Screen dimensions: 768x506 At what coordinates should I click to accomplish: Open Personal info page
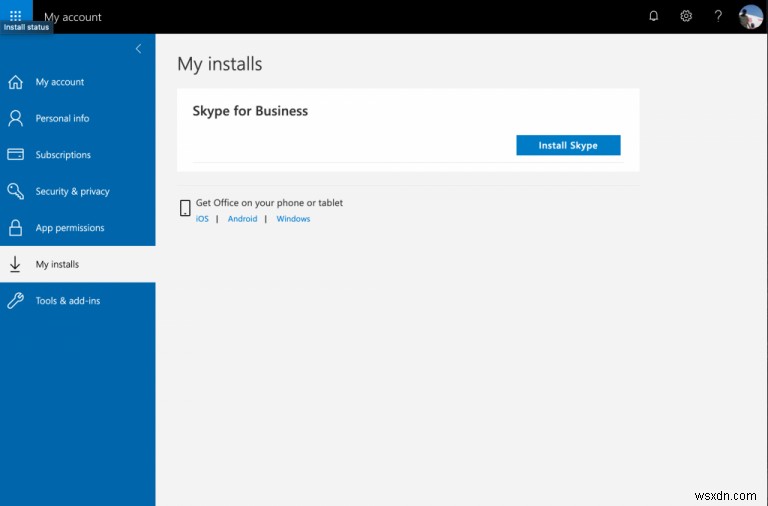click(x=77, y=118)
